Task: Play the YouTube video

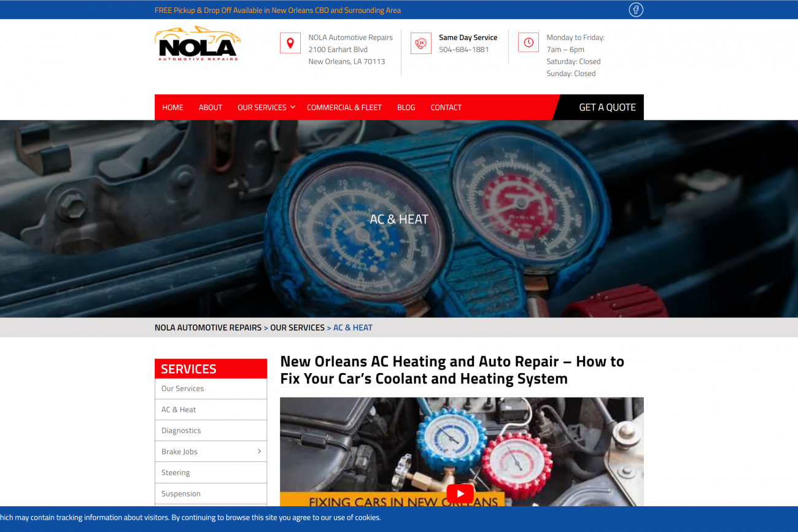Action: [x=460, y=493]
